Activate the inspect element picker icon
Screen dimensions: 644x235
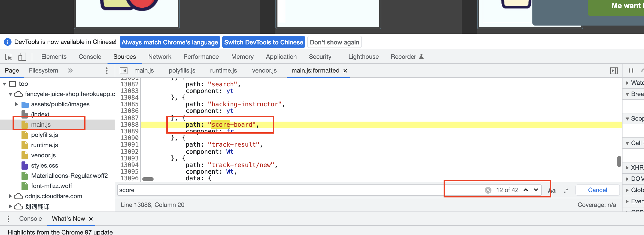click(x=8, y=57)
